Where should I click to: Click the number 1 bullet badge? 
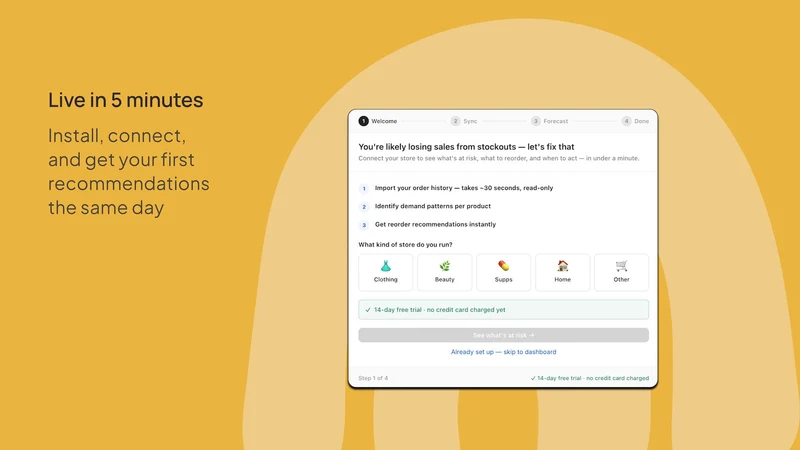(364, 189)
